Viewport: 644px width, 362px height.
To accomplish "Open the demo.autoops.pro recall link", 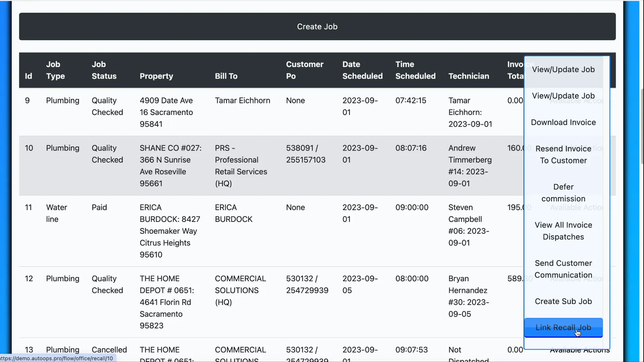I will pyautogui.click(x=57, y=358).
